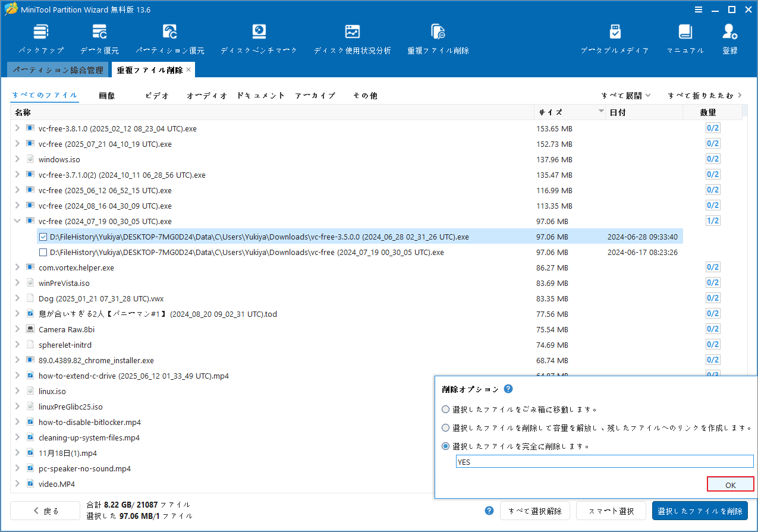This screenshot has height=532, width=758.
Task: Uncheck the selected vc-free-3.5.0.0 file
Action: tap(42, 236)
